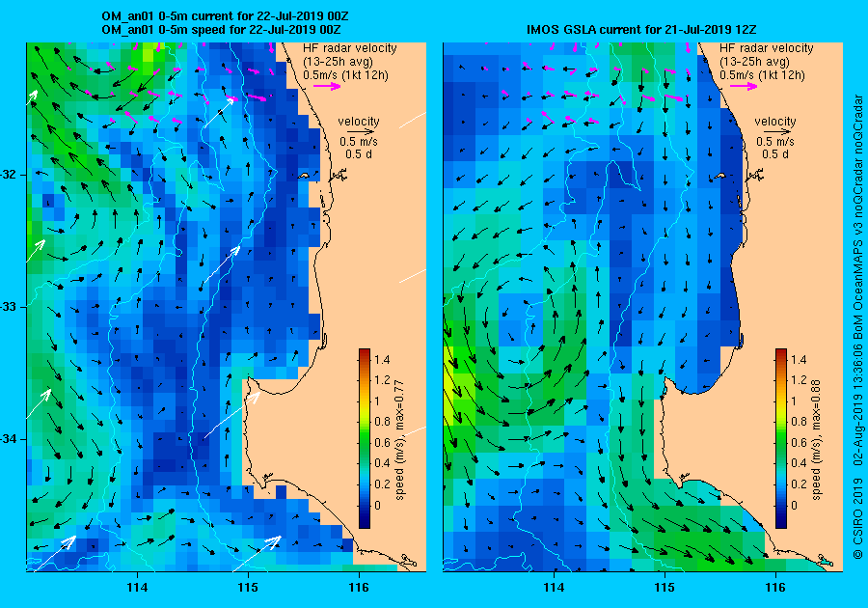Viewport: 868px width, 608px height.
Task: Click the vertical CSIRO 2019 OceanMAPS copyright text
Action: point(857,327)
